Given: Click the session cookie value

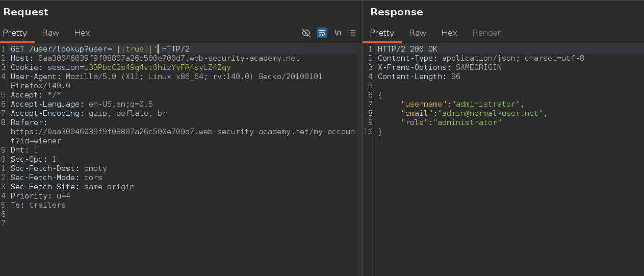Looking at the screenshot, I should click(157, 67).
